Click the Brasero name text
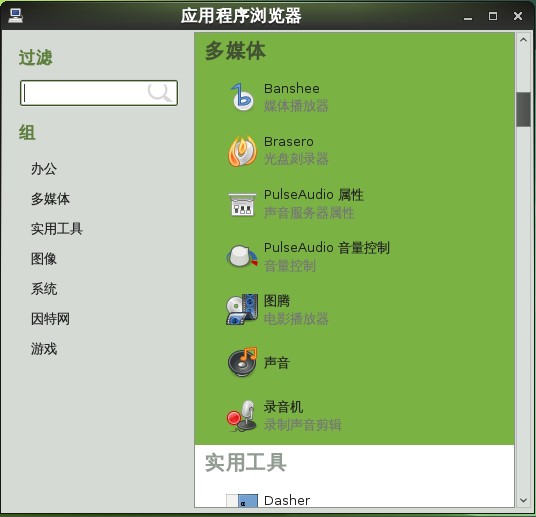The image size is (536, 517). pyautogui.click(x=289, y=142)
